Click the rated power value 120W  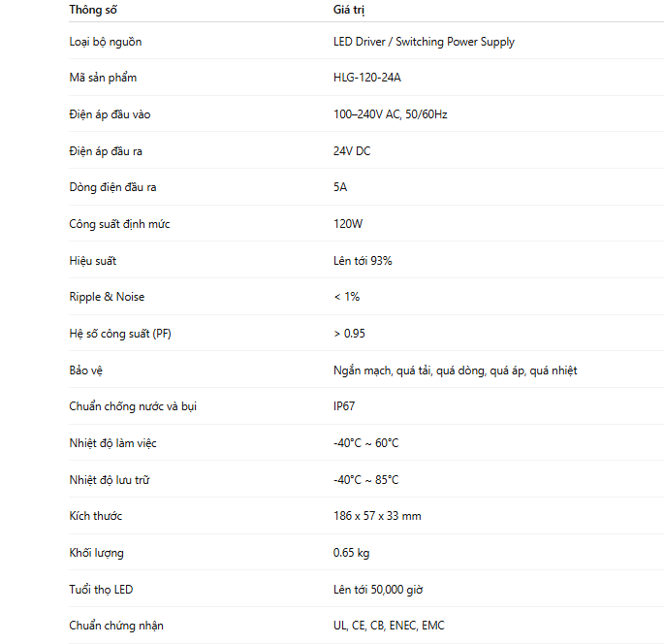348,224
